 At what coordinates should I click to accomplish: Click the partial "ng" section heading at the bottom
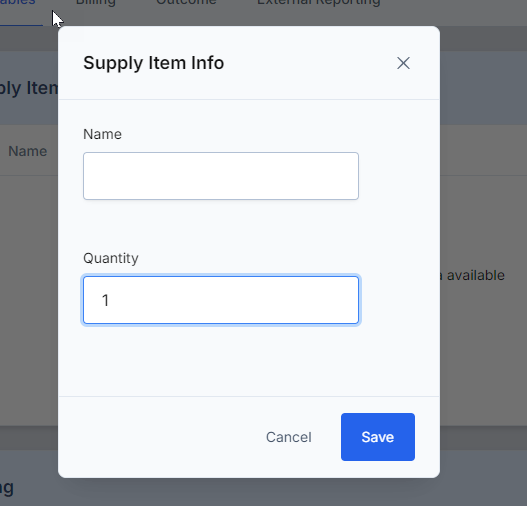[x=7, y=488]
